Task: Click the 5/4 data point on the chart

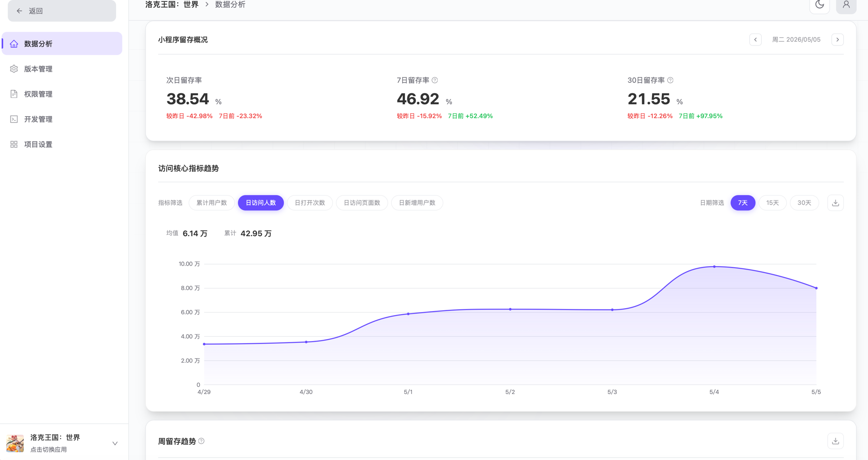Action: click(x=714, y=266)
